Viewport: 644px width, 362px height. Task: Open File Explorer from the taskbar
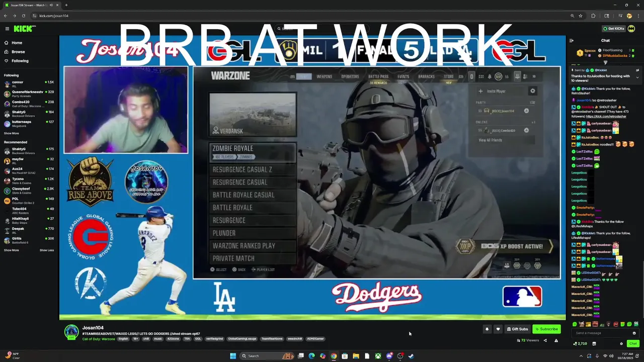pyautogui.click(x=356, y=356)
